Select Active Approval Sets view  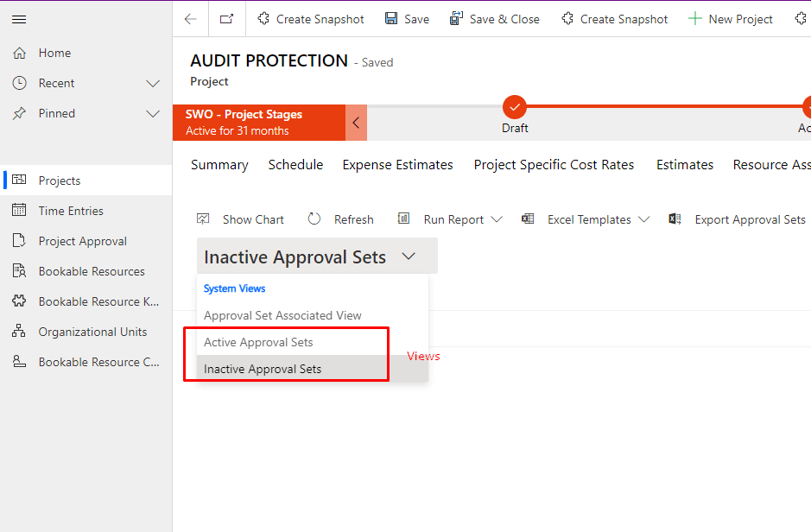pyautogui.click(x=258, y=342)
